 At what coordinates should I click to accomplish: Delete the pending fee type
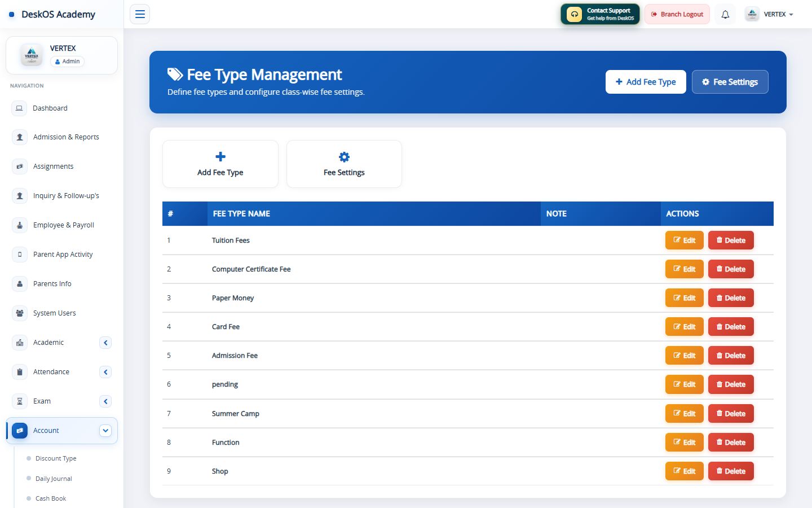tap(731, 384)
